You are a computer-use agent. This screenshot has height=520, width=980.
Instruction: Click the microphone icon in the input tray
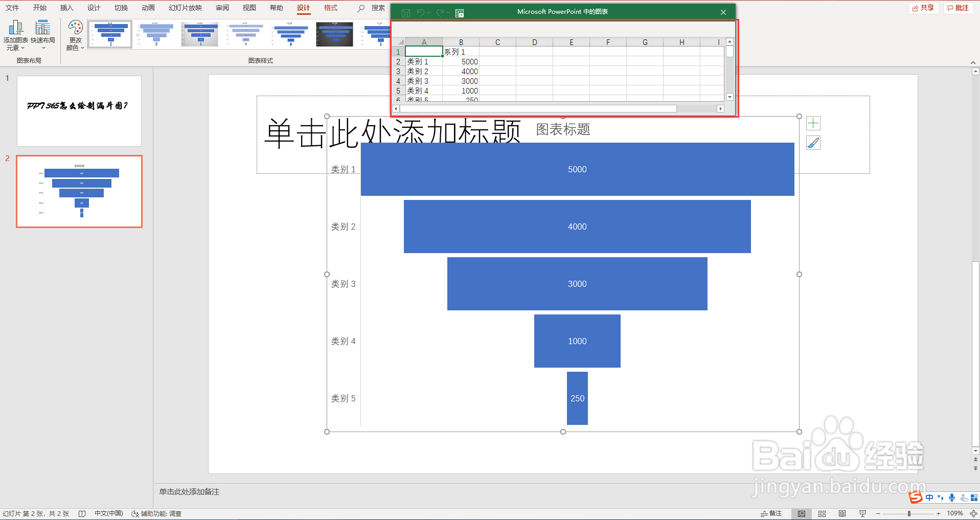[952, 497]
